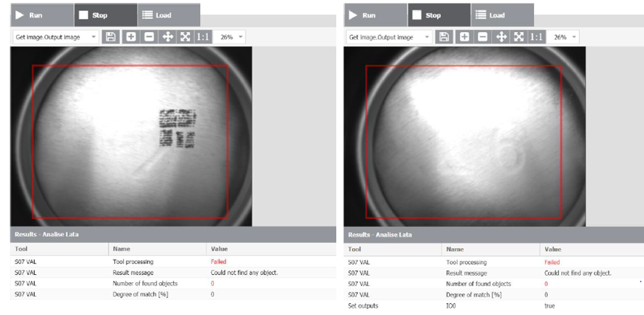Select Number of found objects in left results
Image resolution: width=644 pixels, height=315 pixels.
click(x=173, y=284)
